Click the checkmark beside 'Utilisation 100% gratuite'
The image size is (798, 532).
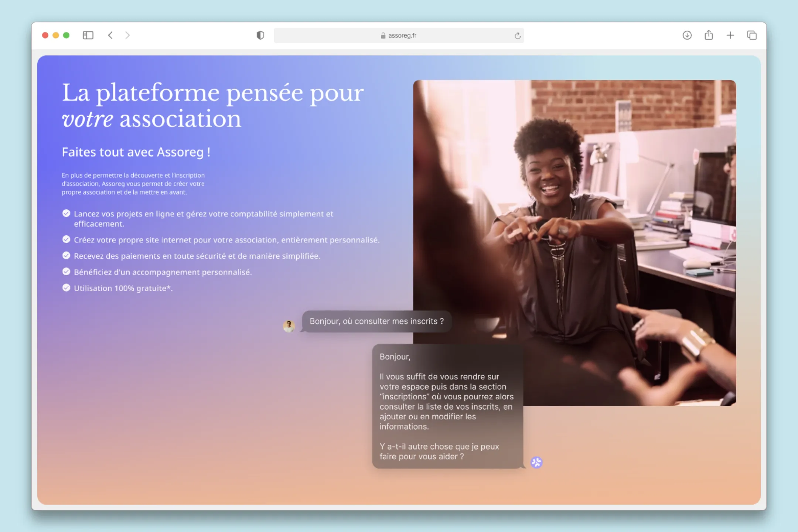click(66, 288)
